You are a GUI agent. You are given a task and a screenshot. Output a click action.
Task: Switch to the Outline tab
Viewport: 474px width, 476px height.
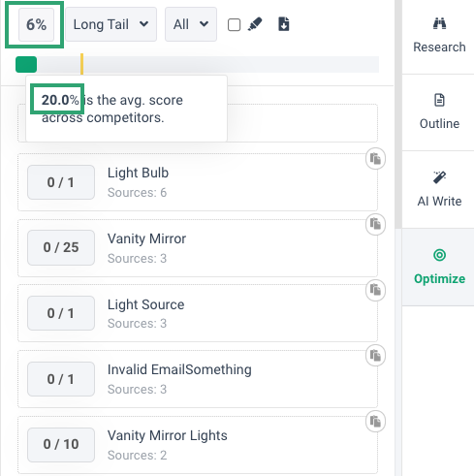pyautogui.click(x=439, y=112)
